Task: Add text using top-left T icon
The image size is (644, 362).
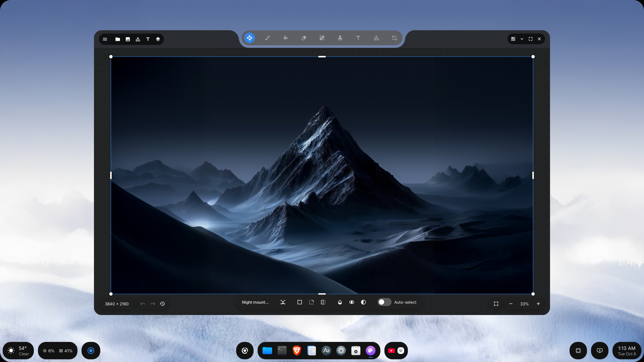Action: click(148, 39)
